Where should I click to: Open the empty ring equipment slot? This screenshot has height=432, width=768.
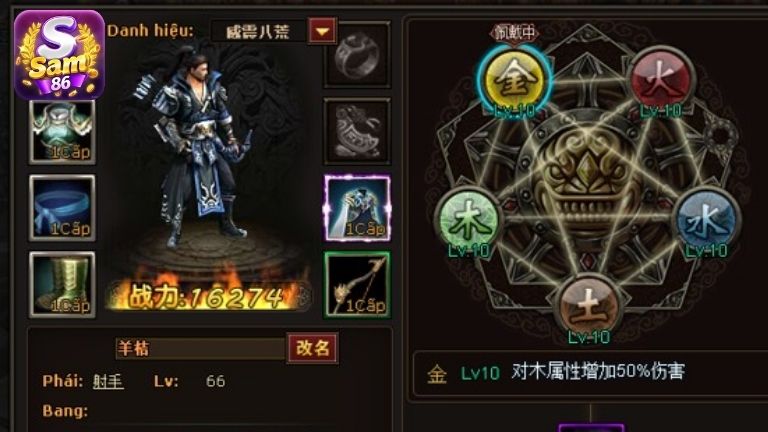(x=357, y=54)
